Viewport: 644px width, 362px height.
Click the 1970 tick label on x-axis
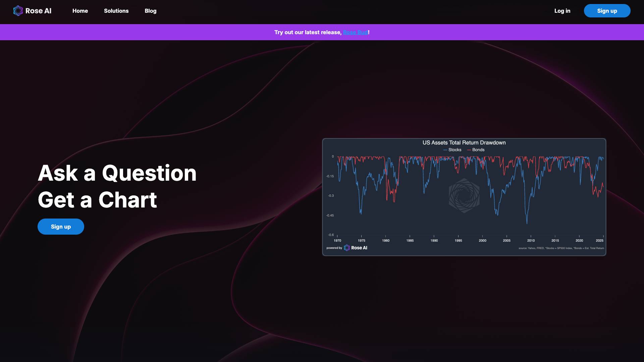tap(337, 241)
